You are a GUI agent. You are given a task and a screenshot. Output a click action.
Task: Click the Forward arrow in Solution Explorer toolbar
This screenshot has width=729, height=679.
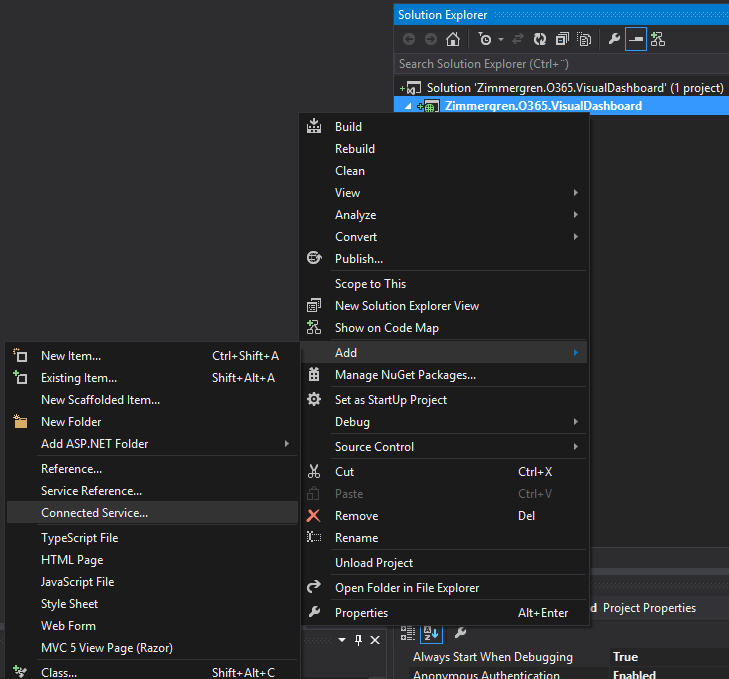pos(431,40)
